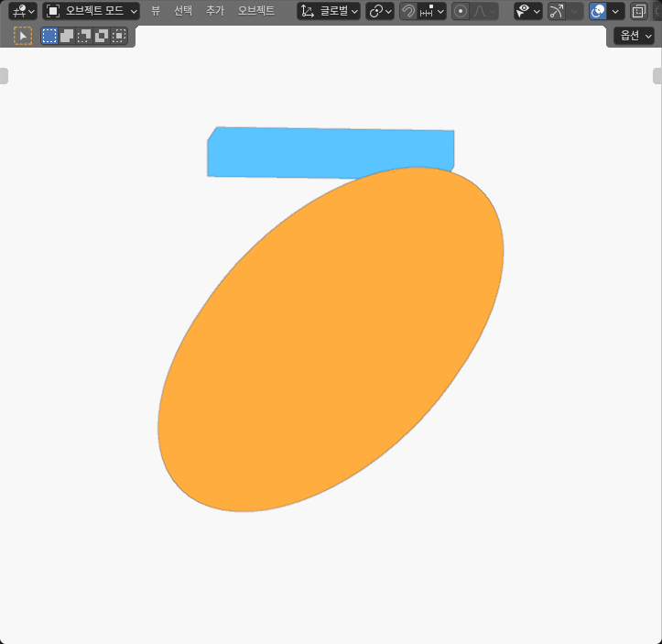Toggle X-ray mode
662x644 pixels.
(639, 11)
